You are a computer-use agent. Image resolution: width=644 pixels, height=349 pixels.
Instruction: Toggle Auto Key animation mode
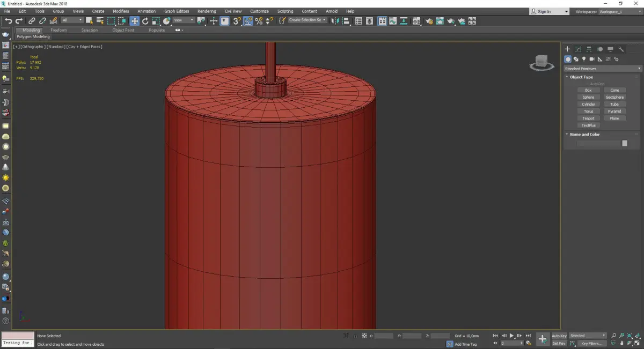coord(559,336)
